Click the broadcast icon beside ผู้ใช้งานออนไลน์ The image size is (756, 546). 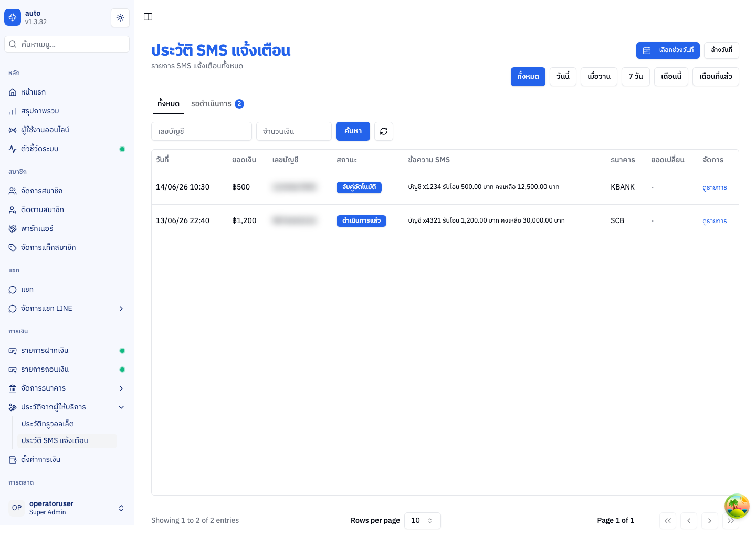tap(13, 130)
